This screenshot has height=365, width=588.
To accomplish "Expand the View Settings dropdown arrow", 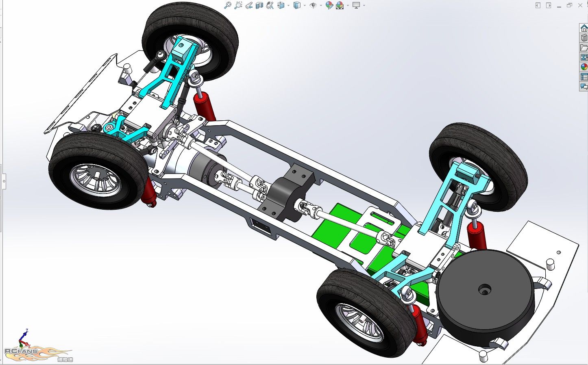I will point(364,5).
